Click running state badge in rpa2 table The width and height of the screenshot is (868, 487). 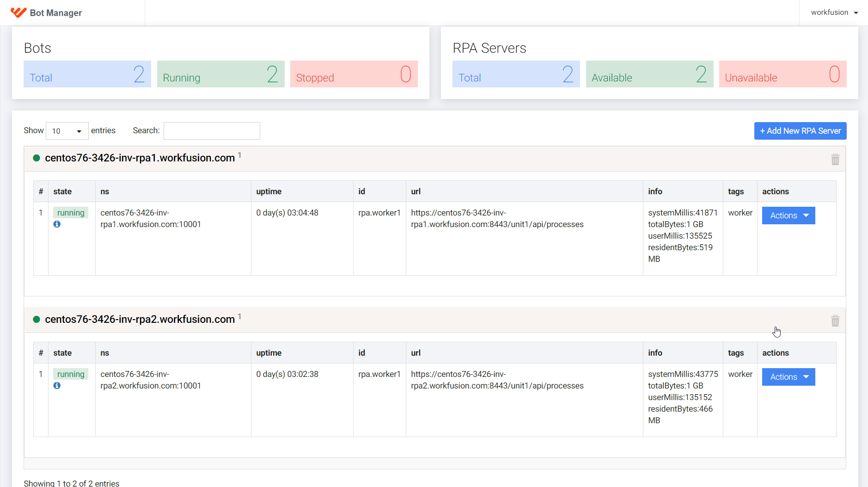point(71,374)
